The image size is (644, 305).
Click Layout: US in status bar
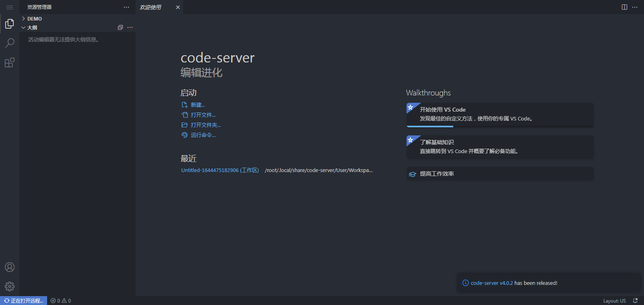(x=614, y=301)
